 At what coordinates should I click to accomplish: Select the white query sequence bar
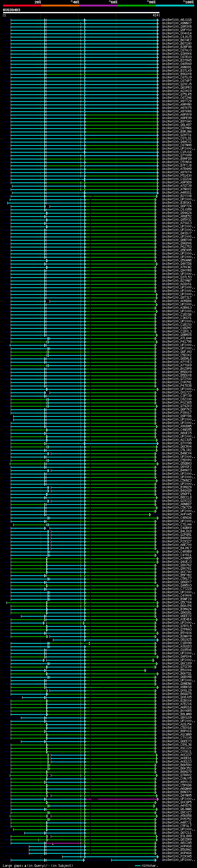(81, 13)
